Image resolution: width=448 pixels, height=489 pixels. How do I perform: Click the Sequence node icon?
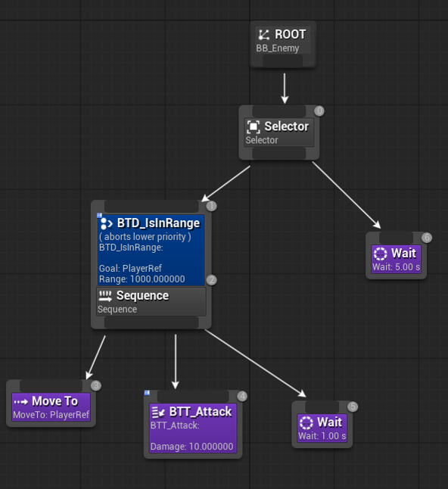[x=105, y=296]
